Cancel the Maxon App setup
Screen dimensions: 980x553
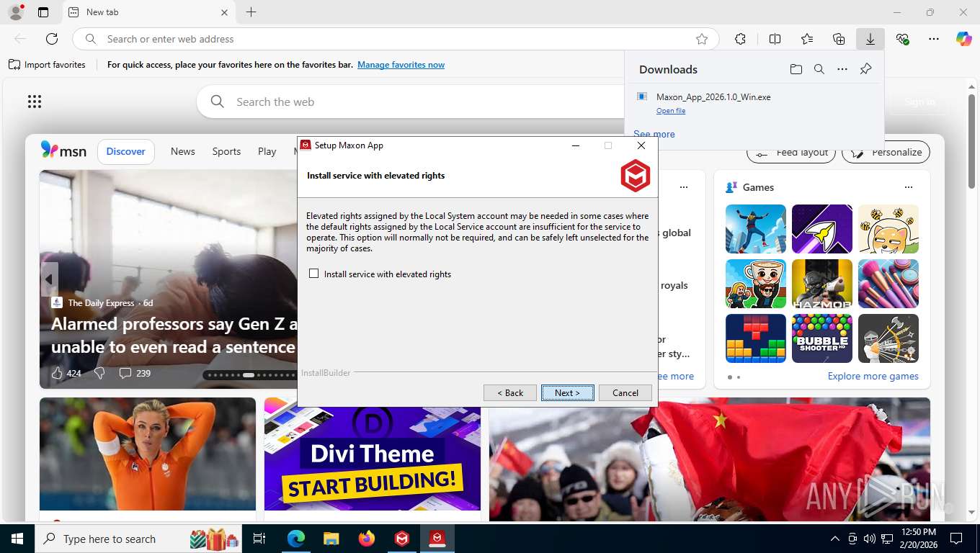point(625,392)
